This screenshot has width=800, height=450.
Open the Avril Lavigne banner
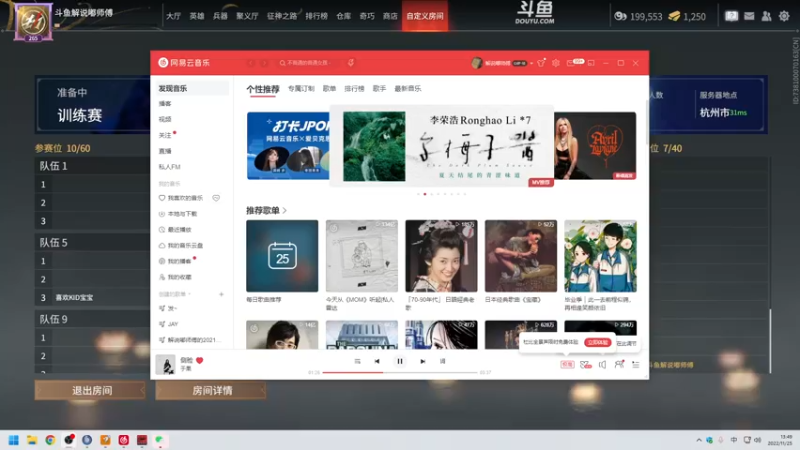595,146
